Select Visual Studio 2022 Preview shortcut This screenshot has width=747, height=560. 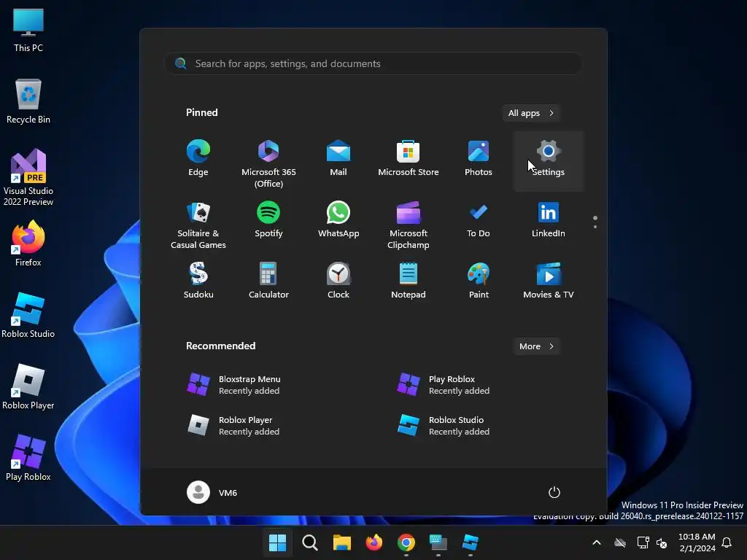click(28, 177)
